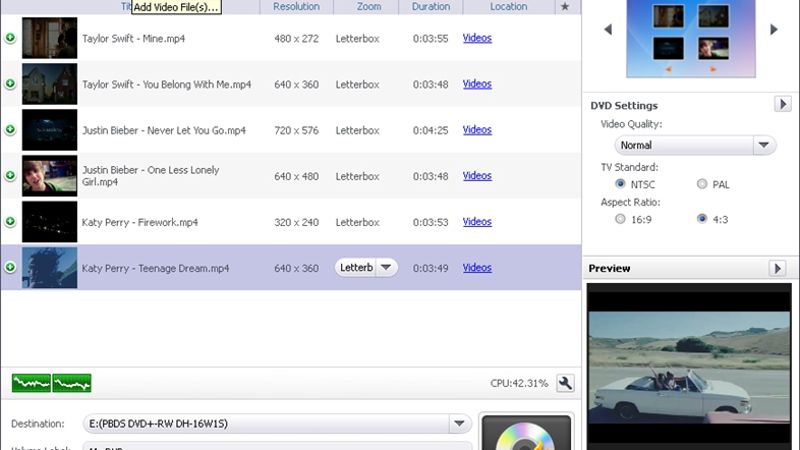Select title Taylor Swift - Mine.mp4
Viewport: 800px width, 450px height.
[134, 38]
